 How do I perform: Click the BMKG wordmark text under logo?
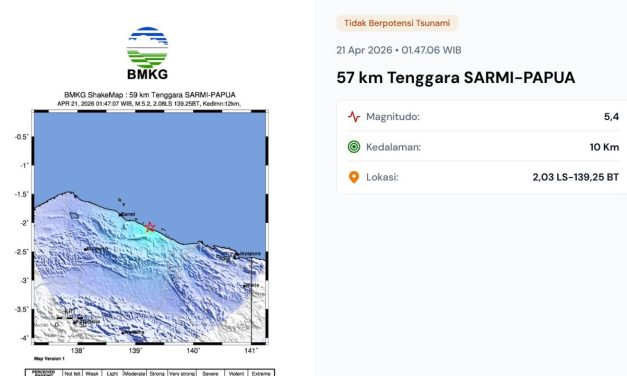(148, 74)
